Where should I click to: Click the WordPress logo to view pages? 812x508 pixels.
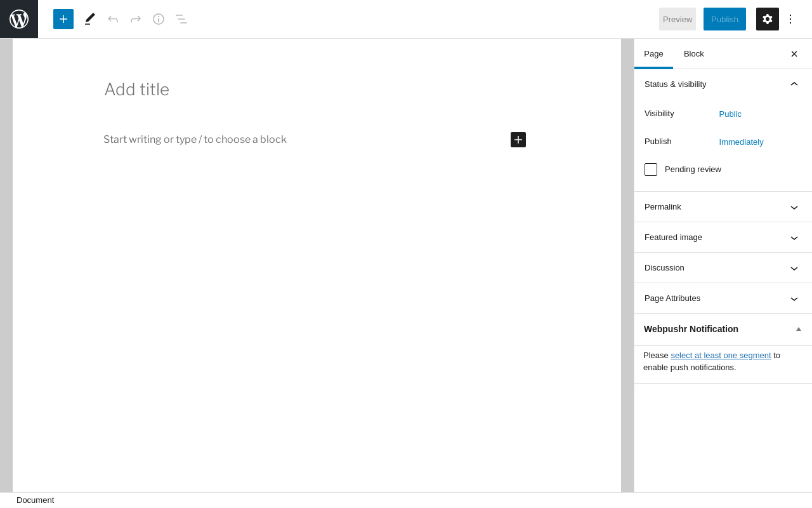(19, 19)
